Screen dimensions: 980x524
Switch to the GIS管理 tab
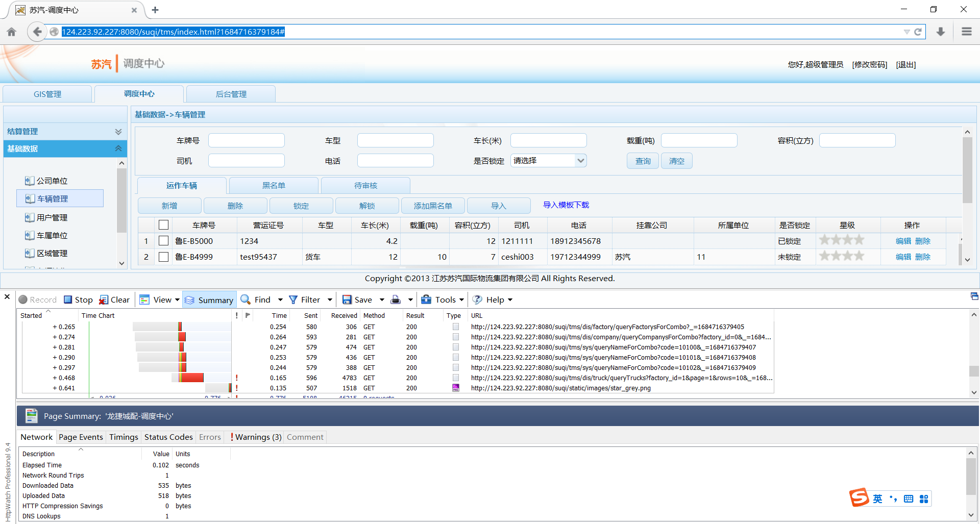point(47,94)
